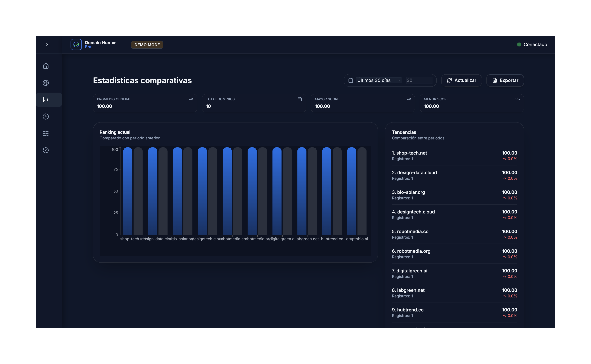Select the bar chart statistics icon
The image size is (591, 364).
[x=46, y=100]
